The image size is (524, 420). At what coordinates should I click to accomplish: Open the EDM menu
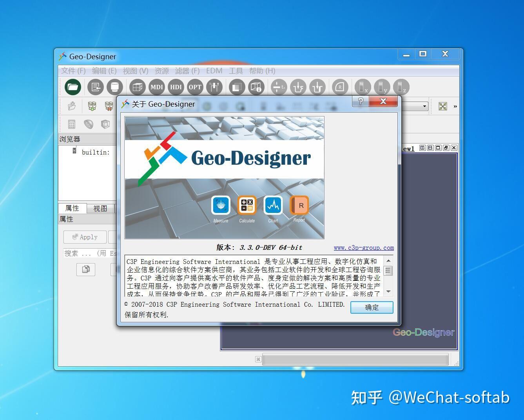[214, 71]
